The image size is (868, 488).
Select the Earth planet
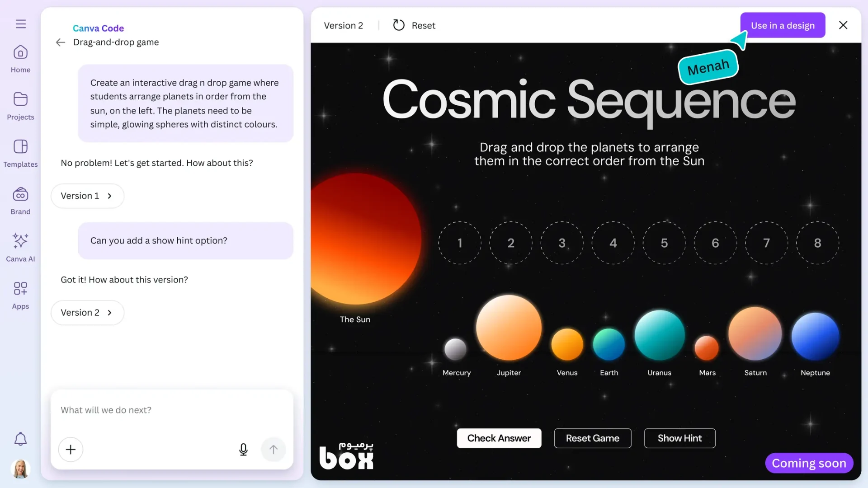[609, 344]
